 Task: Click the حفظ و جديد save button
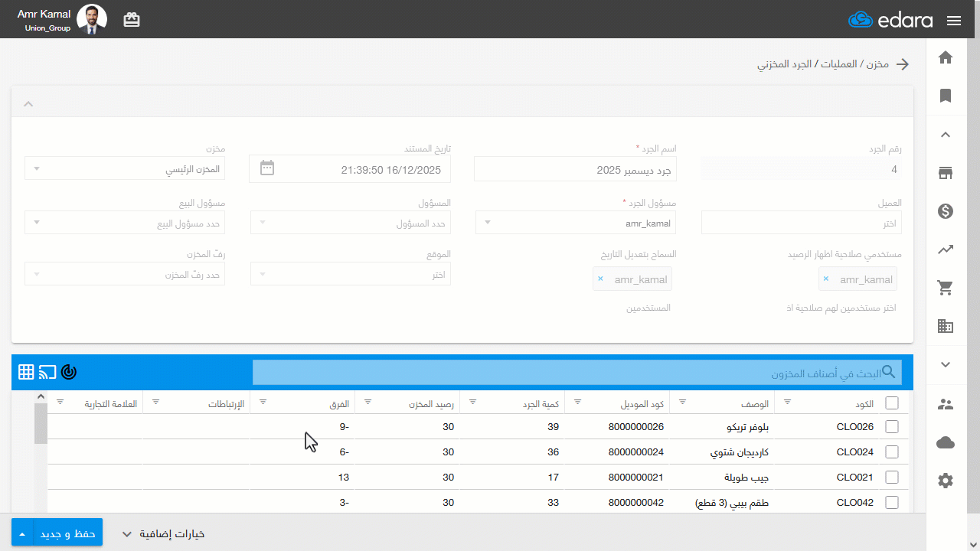(x=69, y=533)
